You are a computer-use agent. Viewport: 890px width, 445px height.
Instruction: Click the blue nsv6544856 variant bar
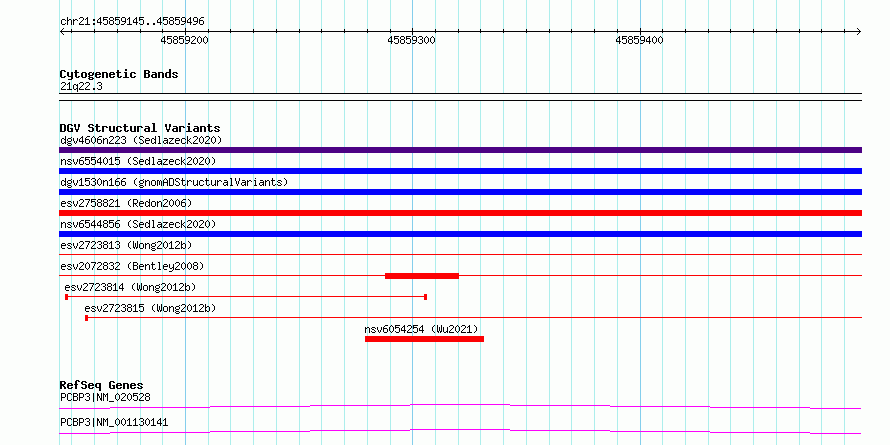coord(460,234)
